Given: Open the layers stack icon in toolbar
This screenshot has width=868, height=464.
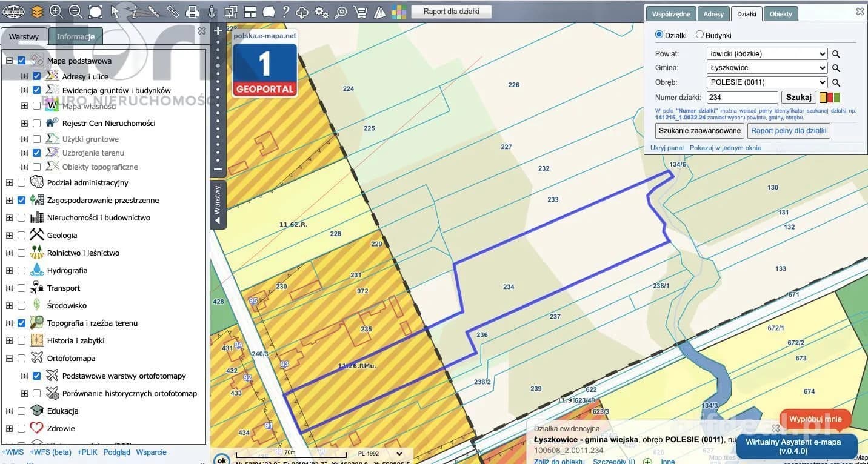Looking at the screenshot, I should (x=38, y=12).
